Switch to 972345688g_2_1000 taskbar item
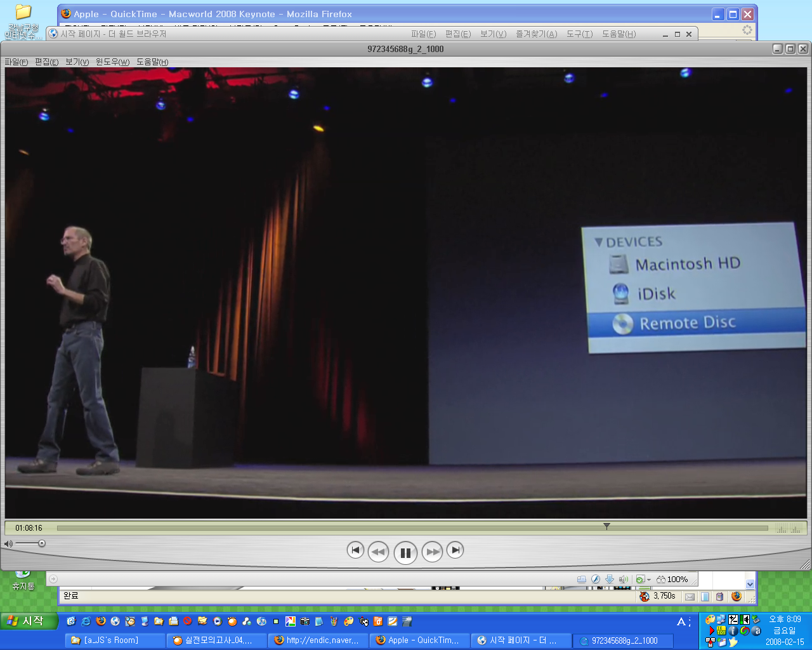 pyautogui.click(x=622, y=640)
